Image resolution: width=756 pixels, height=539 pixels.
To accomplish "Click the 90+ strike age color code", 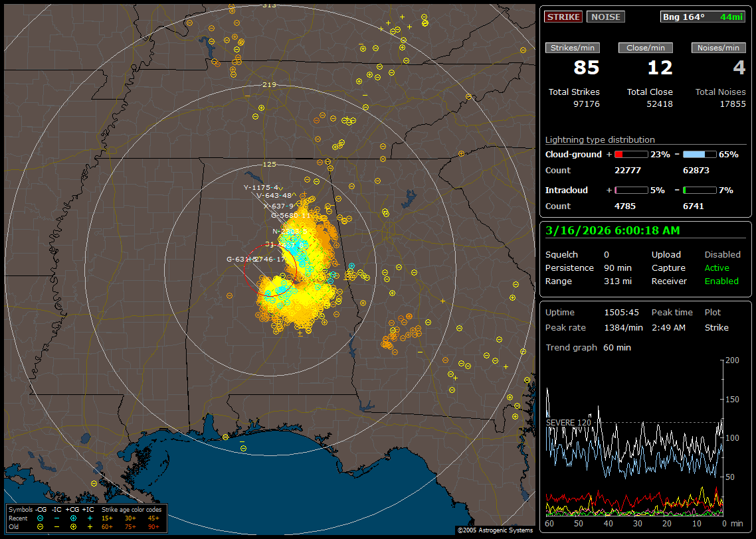I will 153,526.
